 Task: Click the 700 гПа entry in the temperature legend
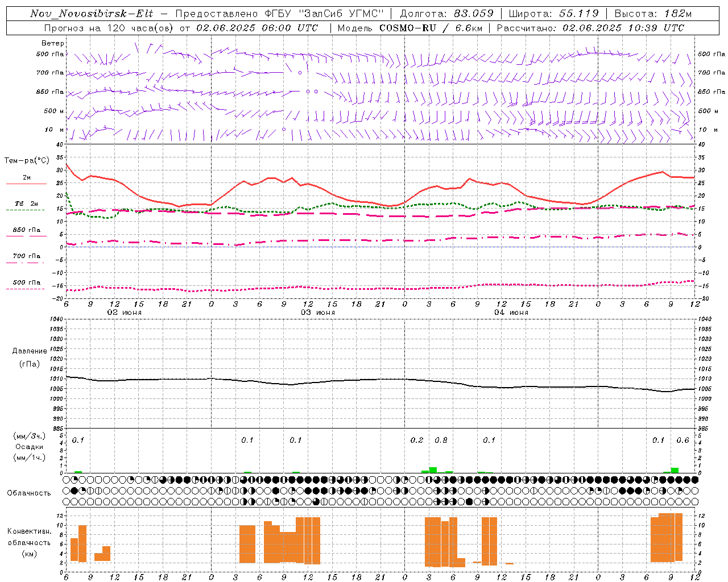point(27,256)
